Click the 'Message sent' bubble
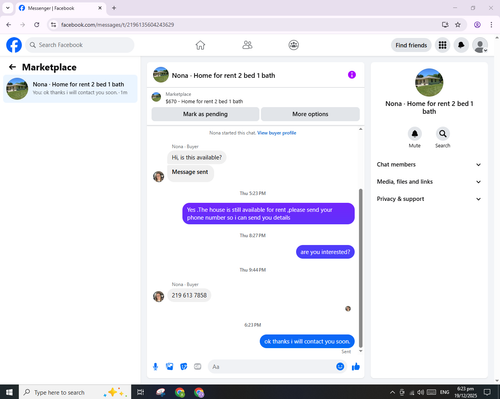 pyautogui.click(x=190, y=172)
